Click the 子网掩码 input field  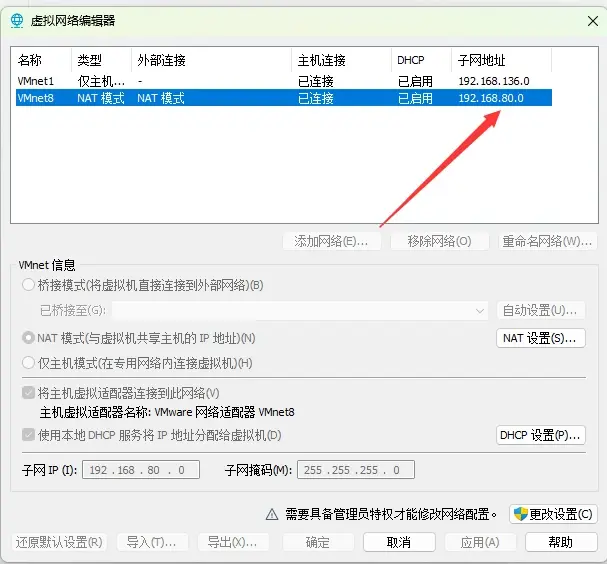356,470
